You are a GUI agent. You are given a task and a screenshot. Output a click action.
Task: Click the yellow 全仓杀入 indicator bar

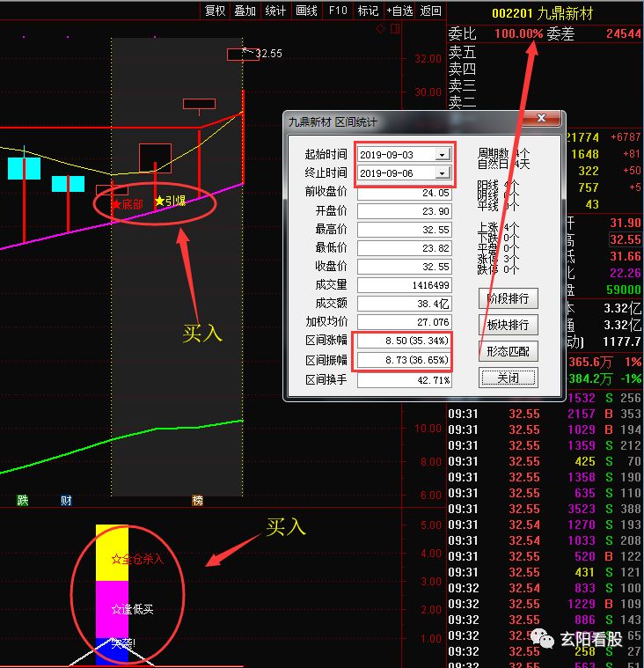[112, 553]
